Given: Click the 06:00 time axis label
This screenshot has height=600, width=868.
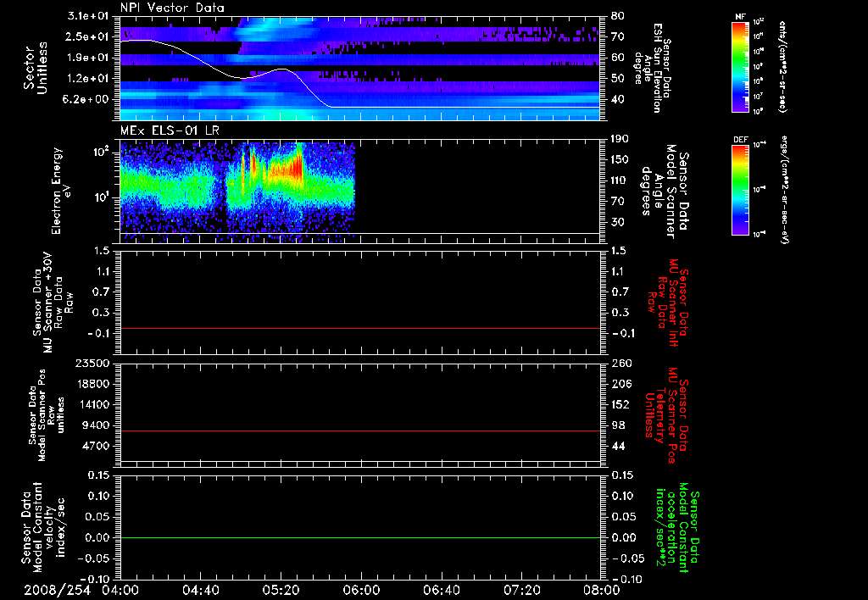Looking at the screenshot, I should (x=361, y=590).
